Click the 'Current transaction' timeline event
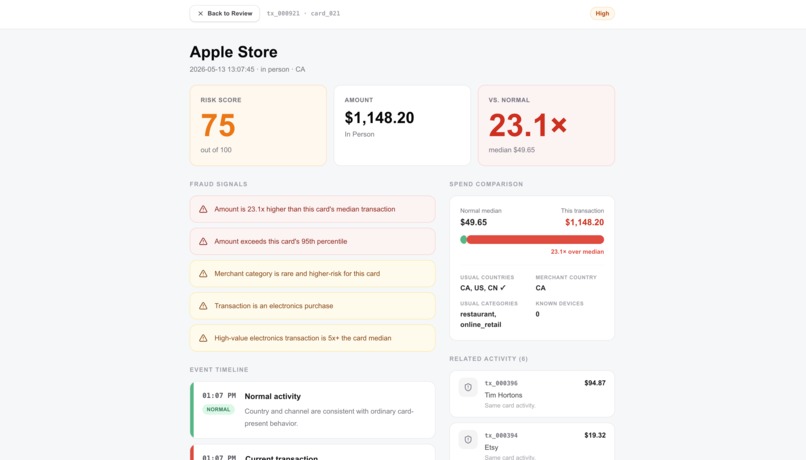 (x=313, y=453)
